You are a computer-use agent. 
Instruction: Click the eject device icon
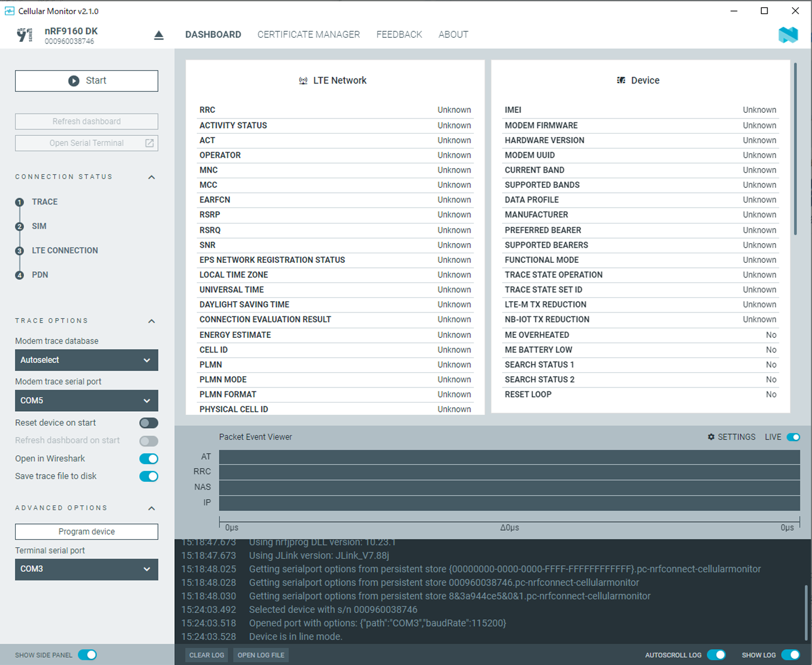158,36
